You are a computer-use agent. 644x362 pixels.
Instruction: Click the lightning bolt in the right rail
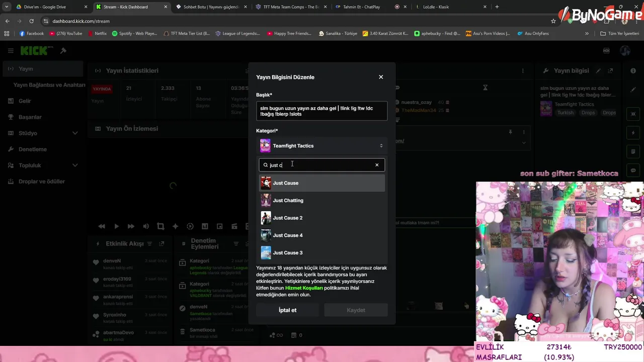tap(633, 133)
